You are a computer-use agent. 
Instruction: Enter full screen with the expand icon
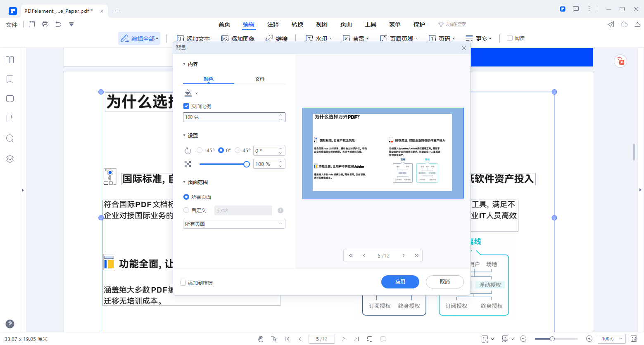pyautogui.click(x=634, y=338)
